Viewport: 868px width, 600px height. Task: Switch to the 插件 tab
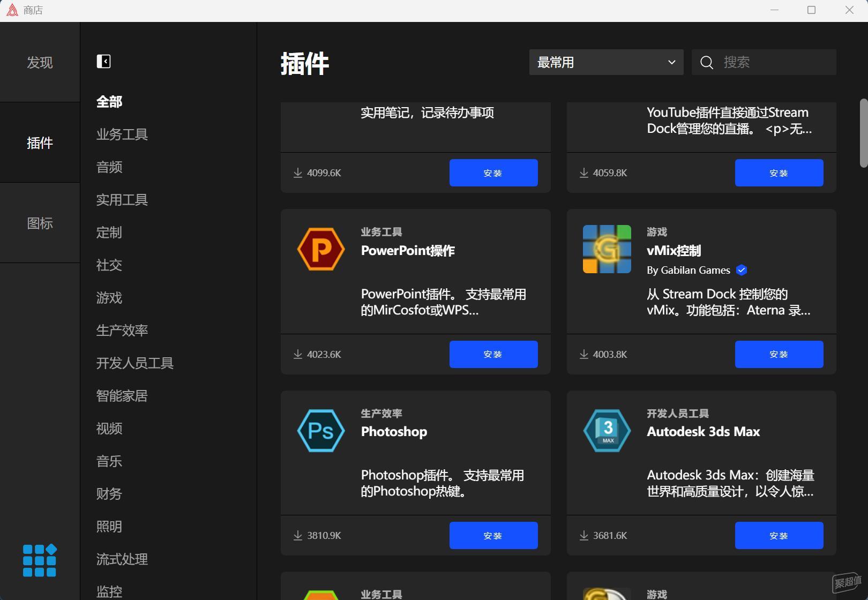pyautogui.click(x=40, y=142)
